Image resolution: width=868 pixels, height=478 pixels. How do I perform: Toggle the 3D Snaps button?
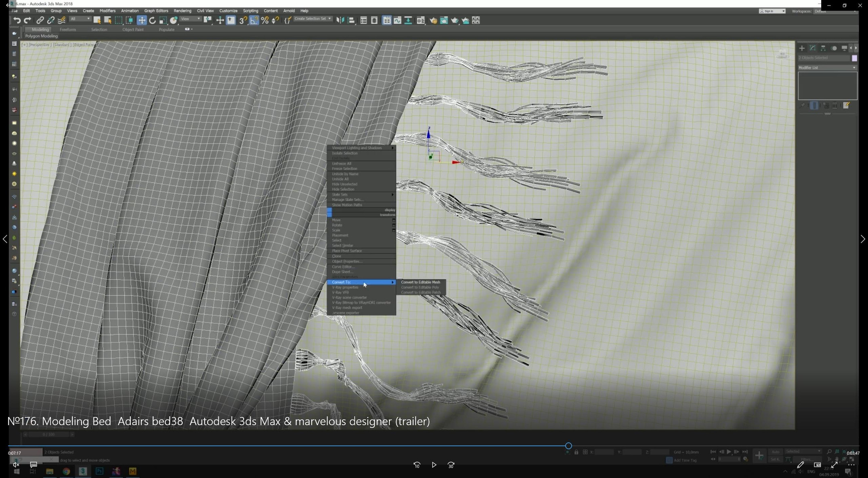click(243, 20)
